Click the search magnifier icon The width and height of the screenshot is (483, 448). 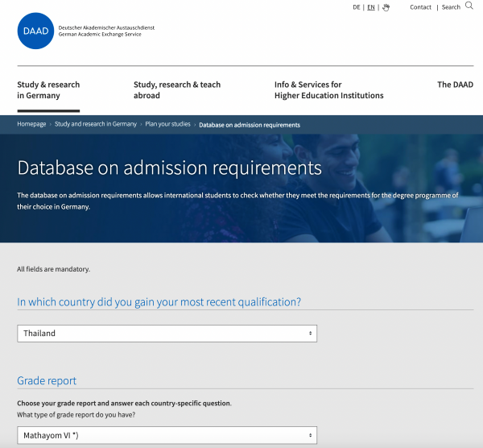pyautogui.click(x=469, y=6)
